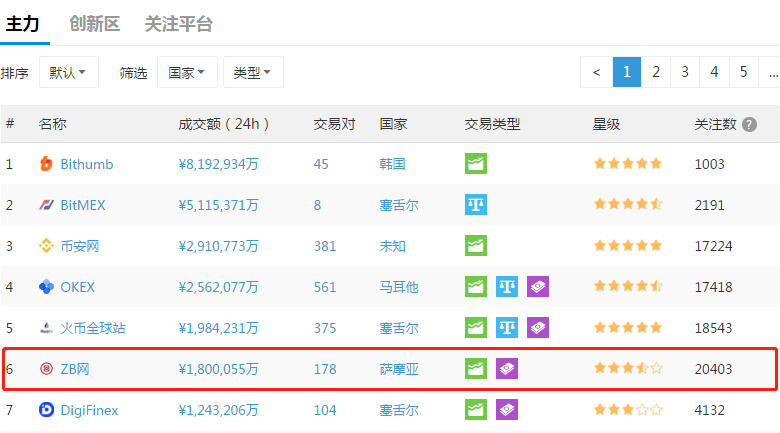Click the 178 trading pairs link
The width and height of the screenshot is (780, 433).
click(x=325, y=369)
